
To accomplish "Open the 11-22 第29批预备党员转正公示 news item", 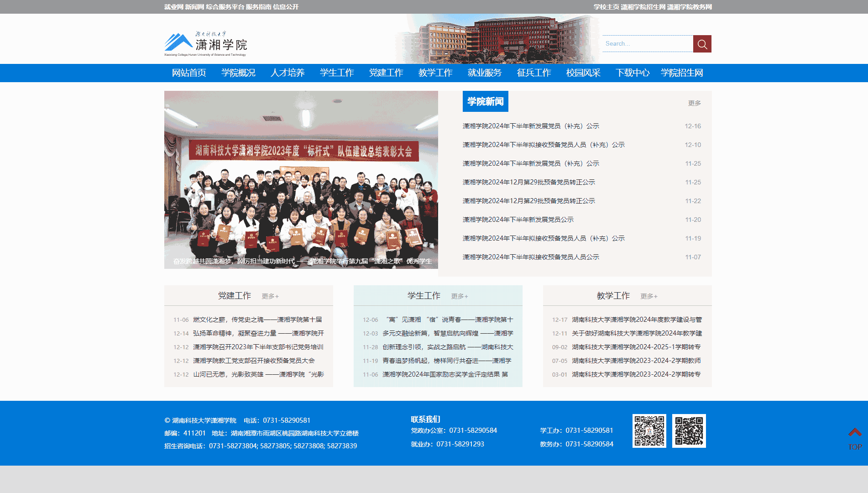I will click(x=529, y=201).
